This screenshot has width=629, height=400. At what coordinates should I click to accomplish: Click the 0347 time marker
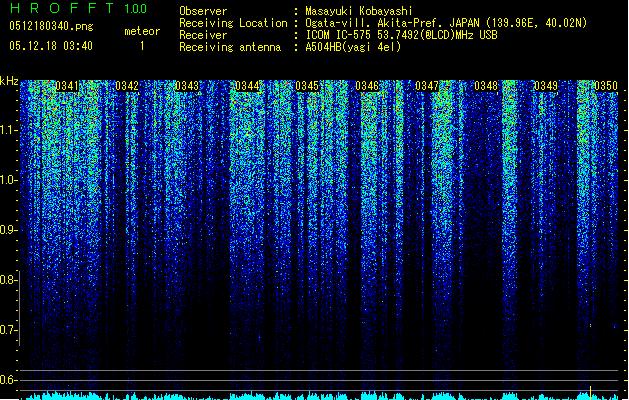[x=427, y=86]
